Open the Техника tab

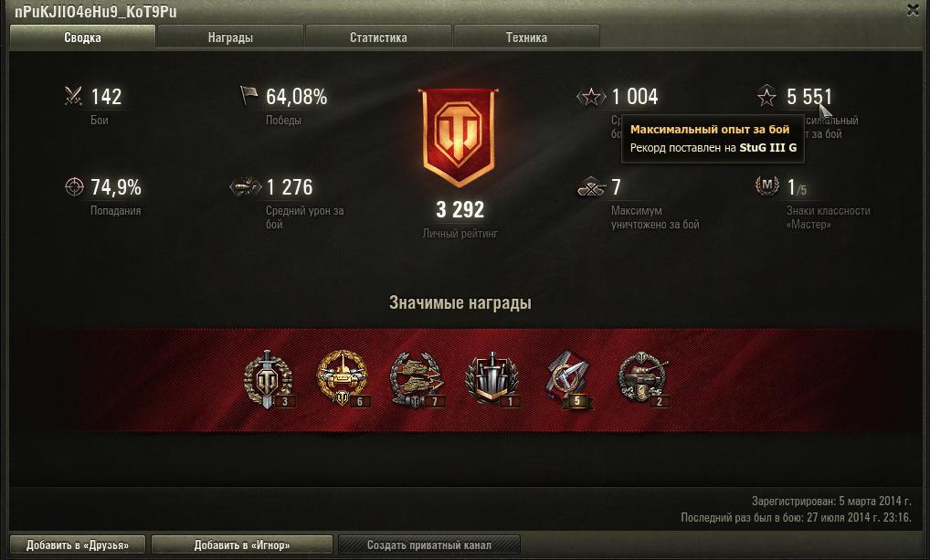coord(526,37)
